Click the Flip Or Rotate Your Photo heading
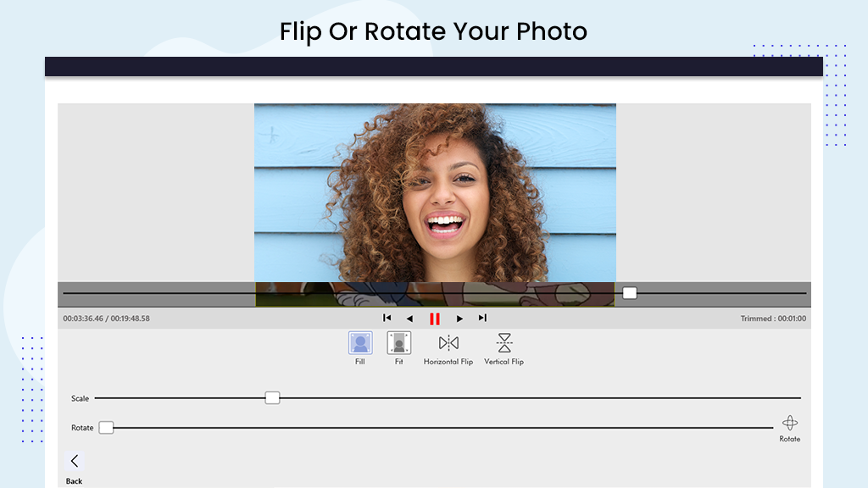 [x=433, y=31]
